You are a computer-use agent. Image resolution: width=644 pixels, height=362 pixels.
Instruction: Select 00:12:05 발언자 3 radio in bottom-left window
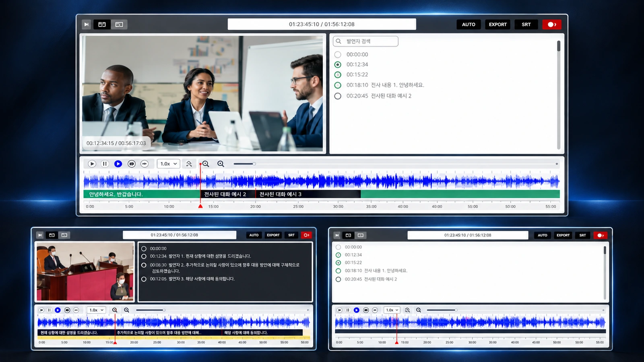point(144,279)
